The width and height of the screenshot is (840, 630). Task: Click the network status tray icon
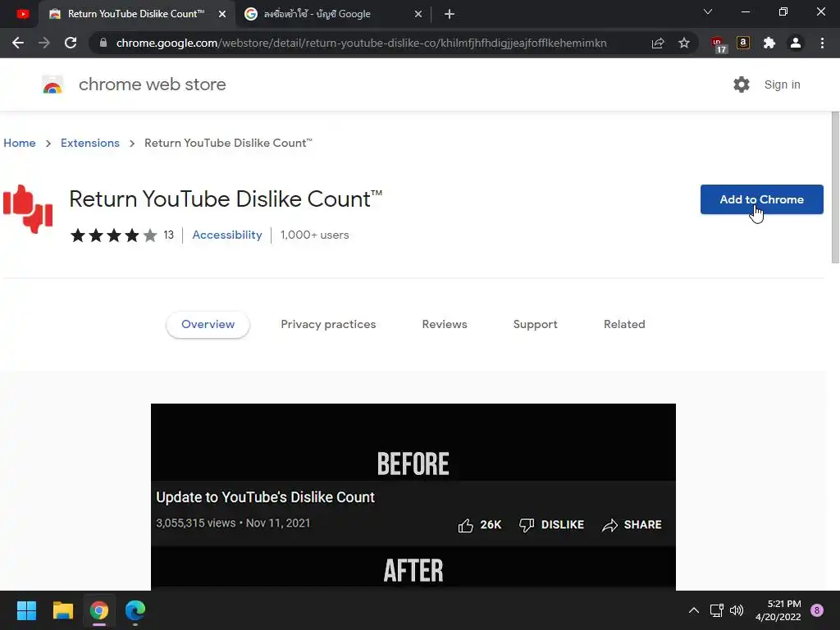pos(716,610)
